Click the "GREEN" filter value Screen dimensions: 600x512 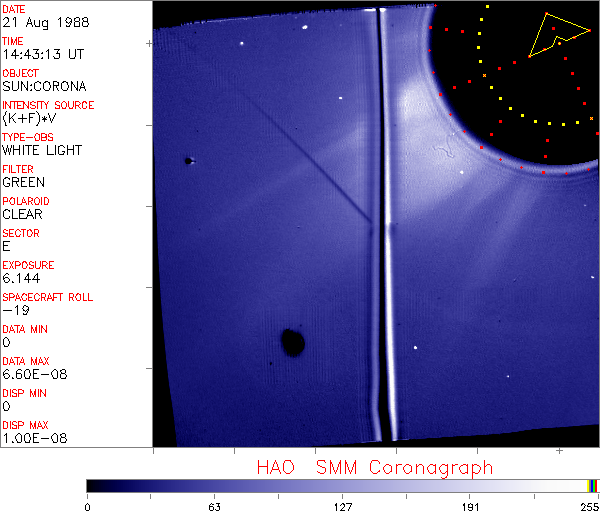[x=23, y=182]
